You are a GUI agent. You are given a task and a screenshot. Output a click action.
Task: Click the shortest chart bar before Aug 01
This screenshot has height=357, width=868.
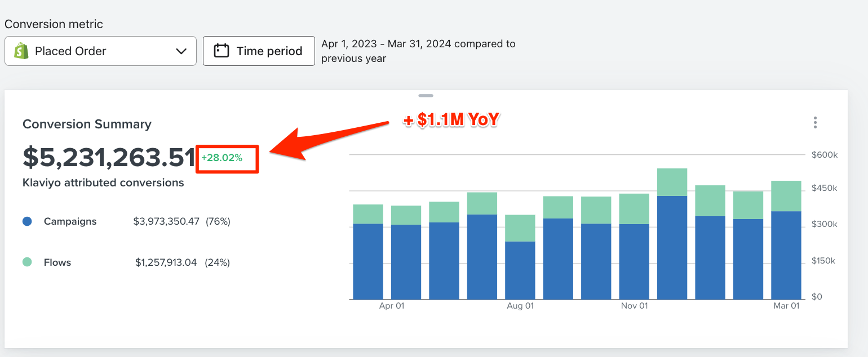[520, 257]
